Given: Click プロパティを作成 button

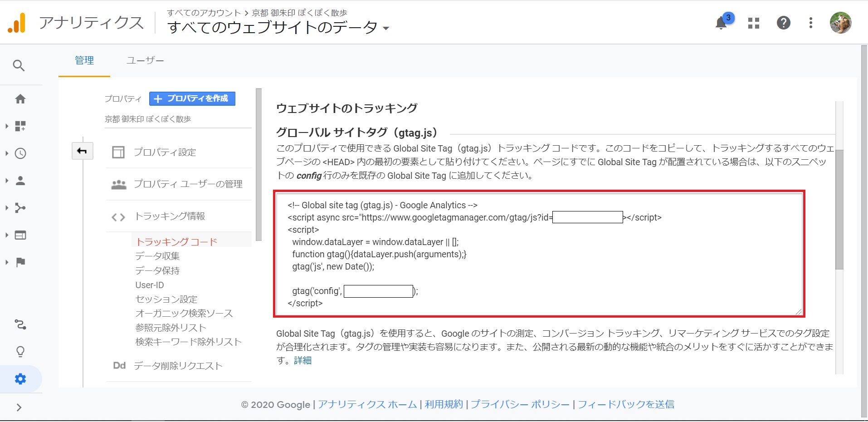Looking at the screenshot, I should 192,98.
